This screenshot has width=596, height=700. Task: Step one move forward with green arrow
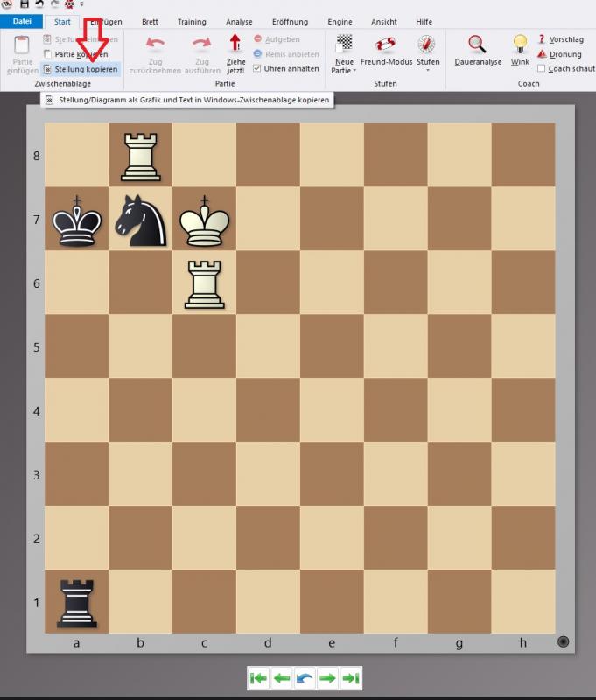pos(326,678)
